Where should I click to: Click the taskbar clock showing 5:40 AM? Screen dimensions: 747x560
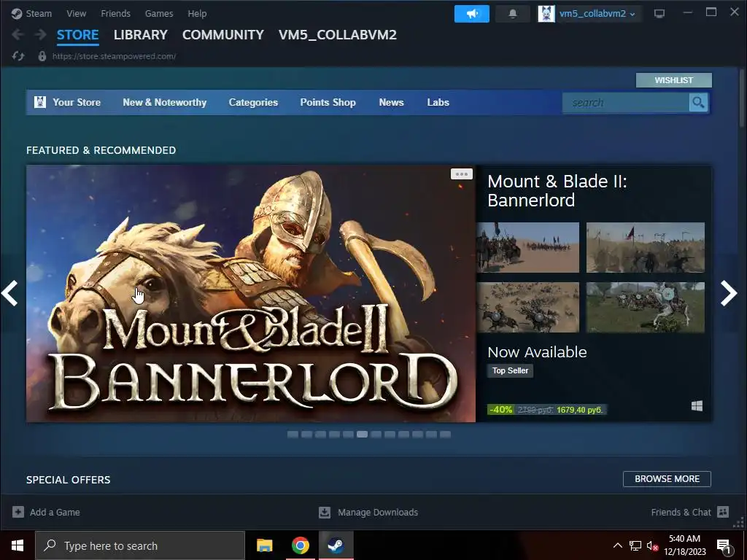point(684,545)
